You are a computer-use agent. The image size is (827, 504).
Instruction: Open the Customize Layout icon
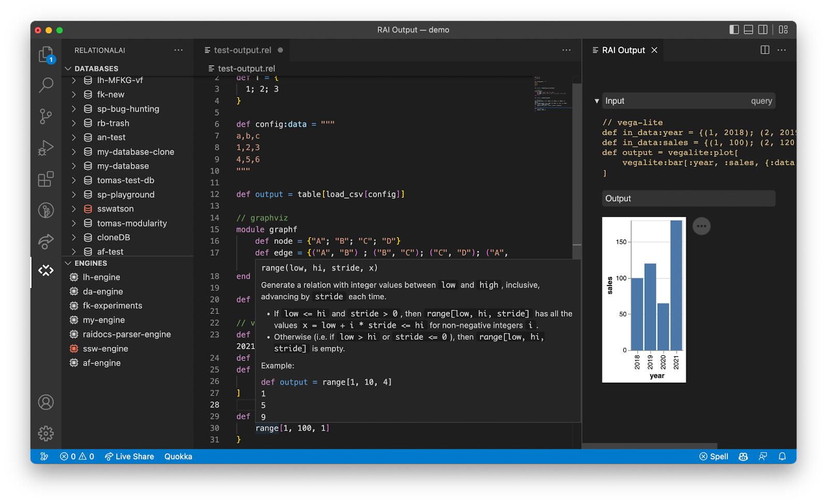pyautogui.click(x=784, y=29)
